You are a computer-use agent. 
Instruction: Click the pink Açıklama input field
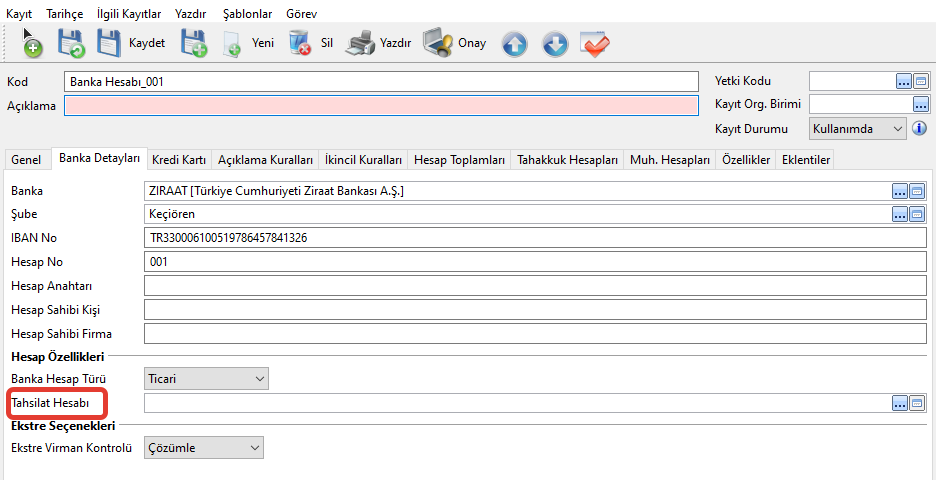click(x=380, y=106)
